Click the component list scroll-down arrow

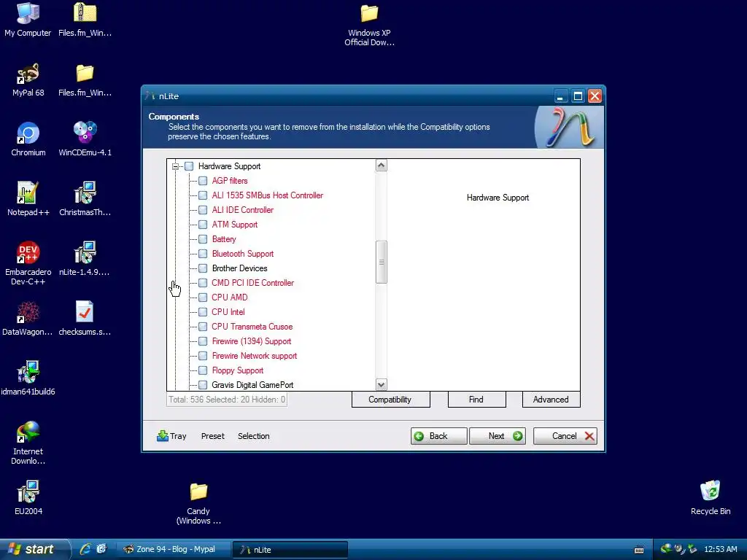[x=381, y=384]
